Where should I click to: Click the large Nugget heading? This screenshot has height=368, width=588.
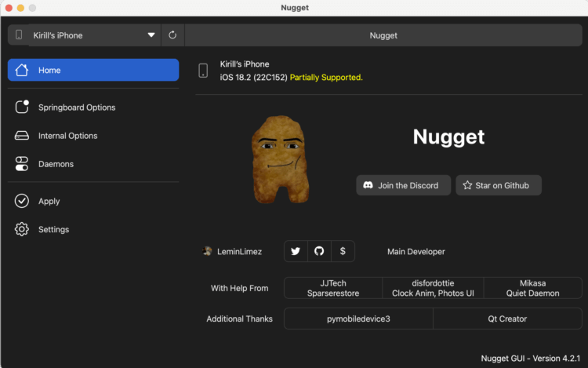449,137
